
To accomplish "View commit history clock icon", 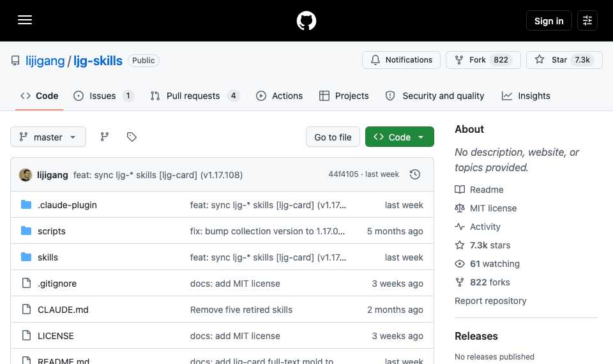I will point(415,174).
